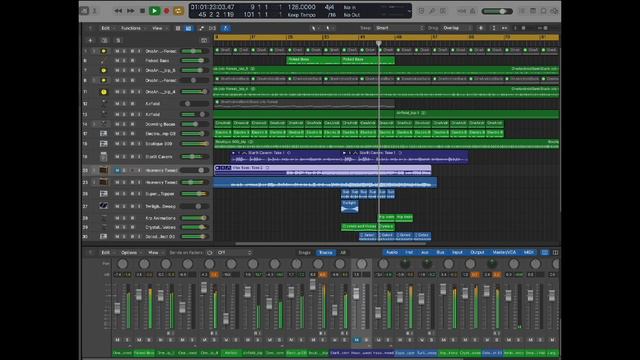Toggle the Inst channel filter button

coord(409,253)
